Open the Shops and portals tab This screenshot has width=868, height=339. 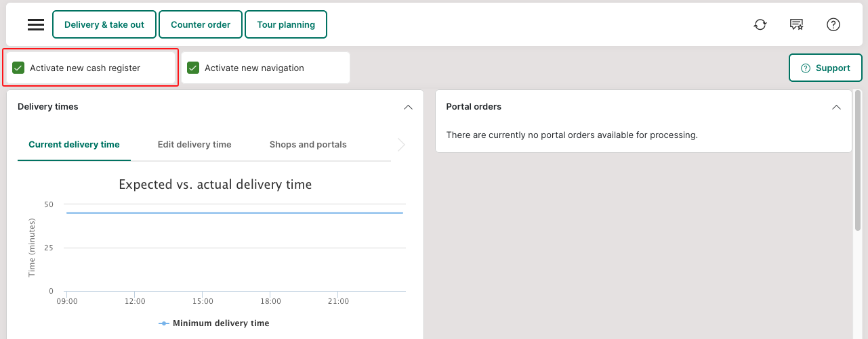(x=308, y=144)
